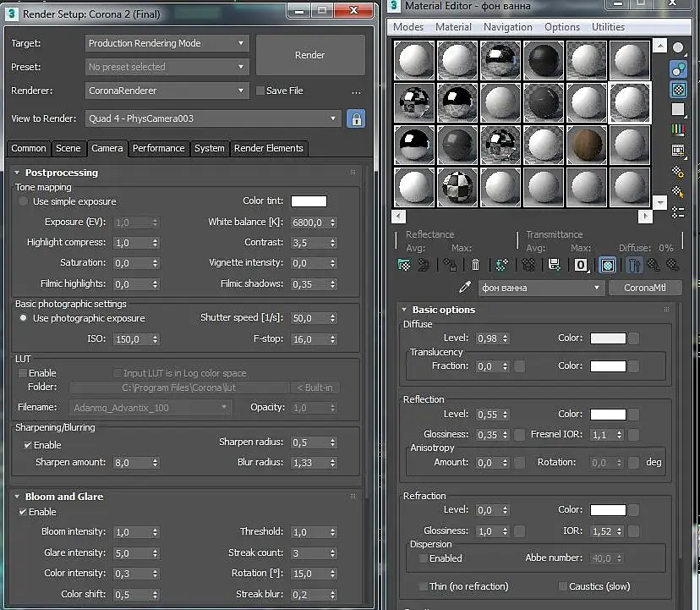The height and width of the screenshot is (610, 700).
Task: Click the pick material eyedropper icon
Action: pyautogui.click(x=464, y=288)
